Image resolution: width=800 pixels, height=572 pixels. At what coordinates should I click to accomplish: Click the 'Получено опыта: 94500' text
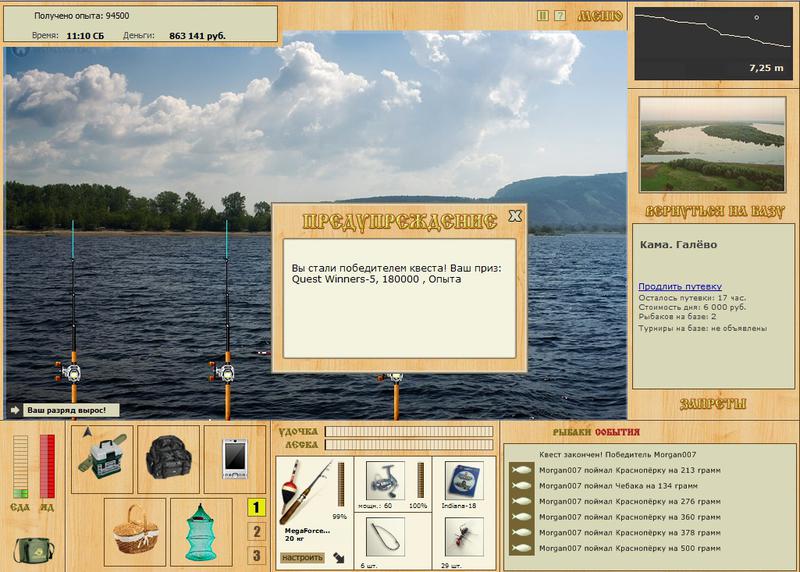pos(82,16)
